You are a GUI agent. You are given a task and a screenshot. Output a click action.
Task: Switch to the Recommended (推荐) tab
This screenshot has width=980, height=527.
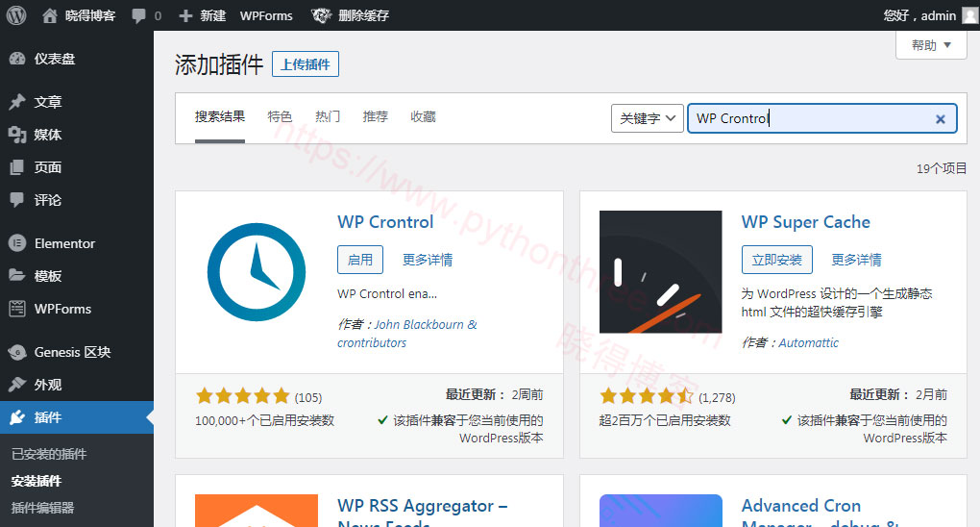coord(375,117)
